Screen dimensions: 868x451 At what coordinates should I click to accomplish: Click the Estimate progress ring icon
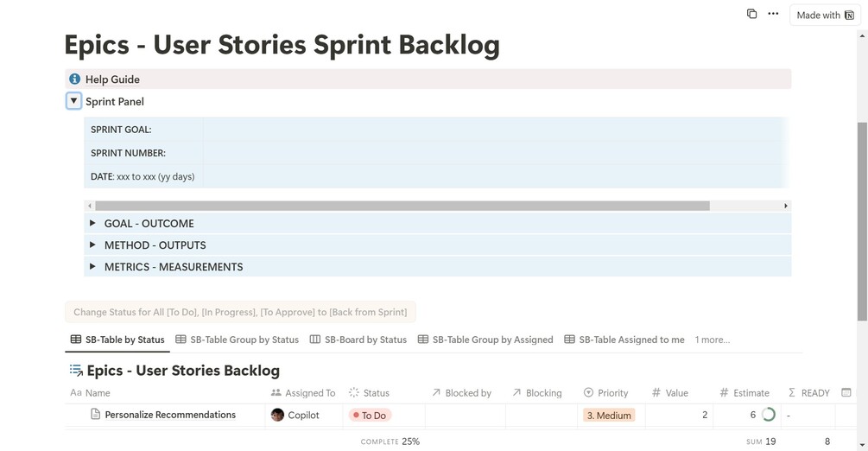(x=768, y=415)
